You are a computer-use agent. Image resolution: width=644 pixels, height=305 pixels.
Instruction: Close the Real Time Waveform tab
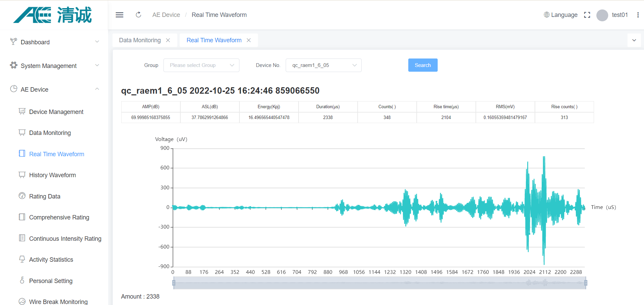click(x=249, y=40)
